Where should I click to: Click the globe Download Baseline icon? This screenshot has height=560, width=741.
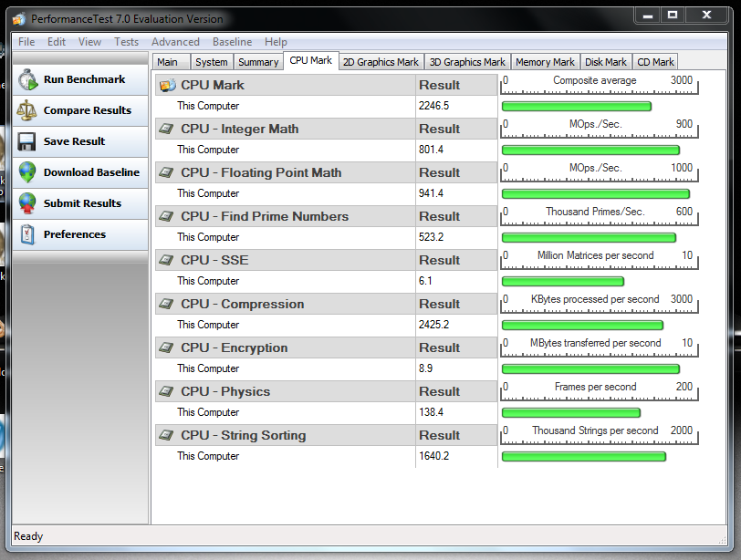tap(27, 173)
